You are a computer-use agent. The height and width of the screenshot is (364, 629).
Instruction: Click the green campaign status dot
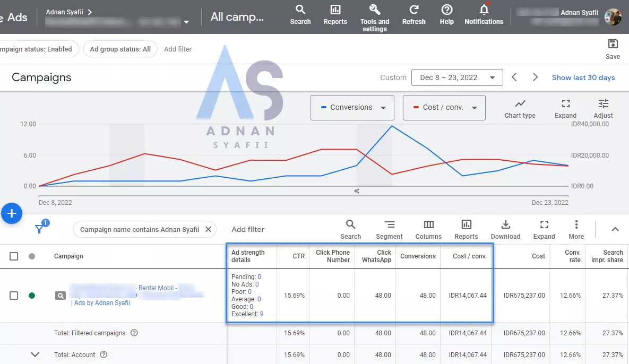[x=32, y=296]
